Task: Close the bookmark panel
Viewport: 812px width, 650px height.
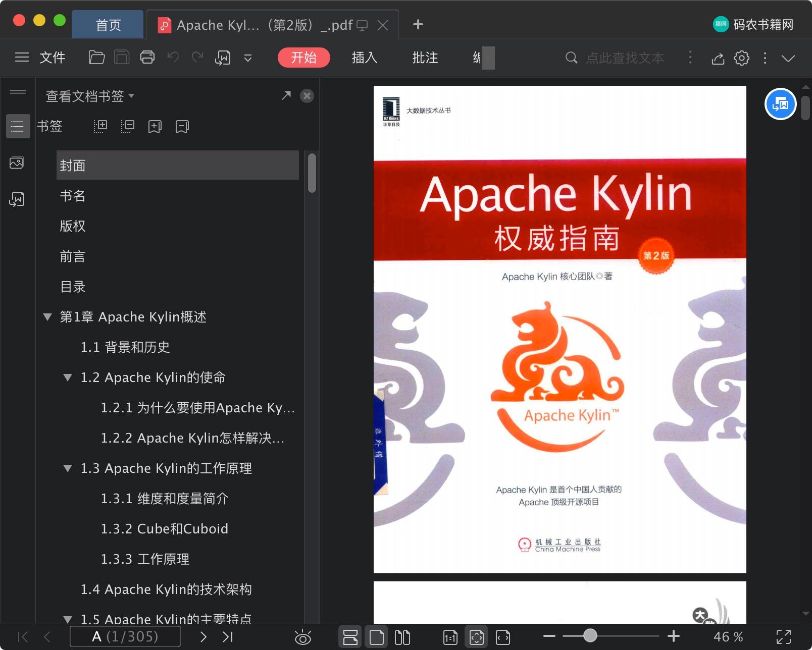Action: point(307,96)
